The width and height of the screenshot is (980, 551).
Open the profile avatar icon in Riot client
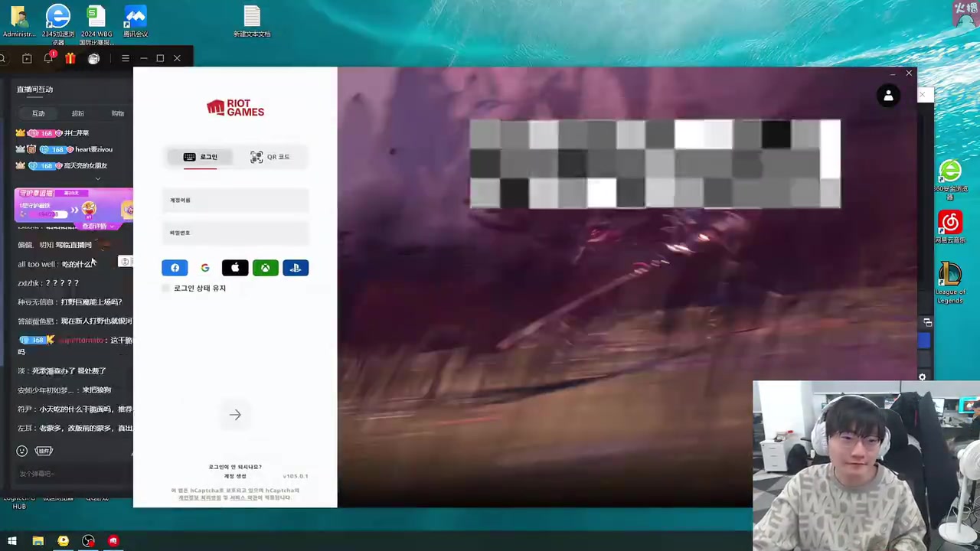click(x=888, y=96)
